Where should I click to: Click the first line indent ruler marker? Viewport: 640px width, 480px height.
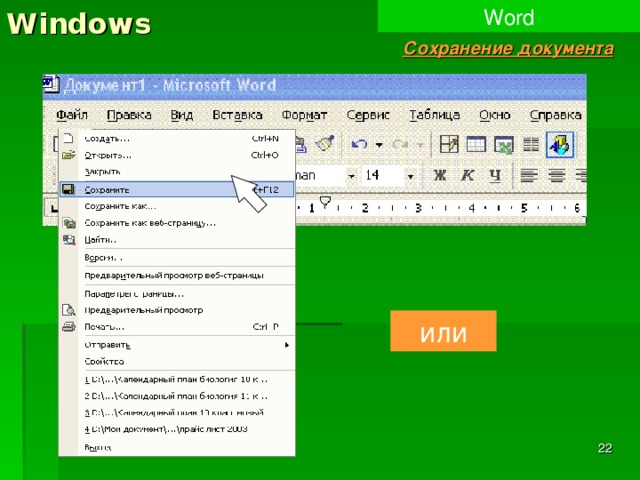325,202
